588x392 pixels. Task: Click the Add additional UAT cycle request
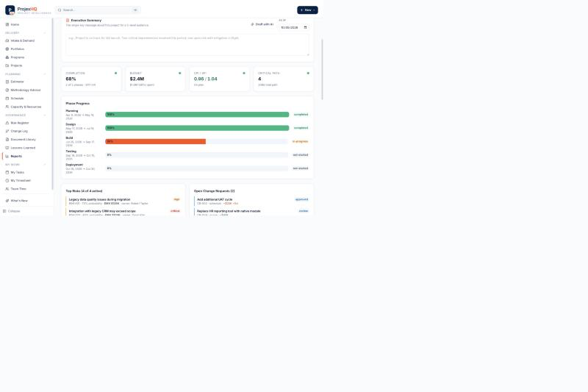tap(215, 199)
